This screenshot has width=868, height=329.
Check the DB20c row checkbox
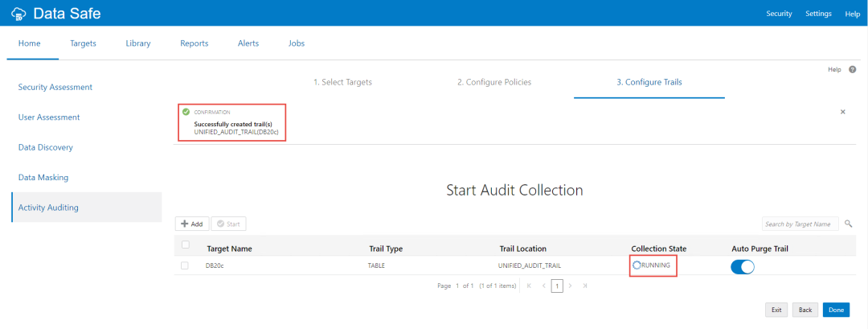pos(186,265)
